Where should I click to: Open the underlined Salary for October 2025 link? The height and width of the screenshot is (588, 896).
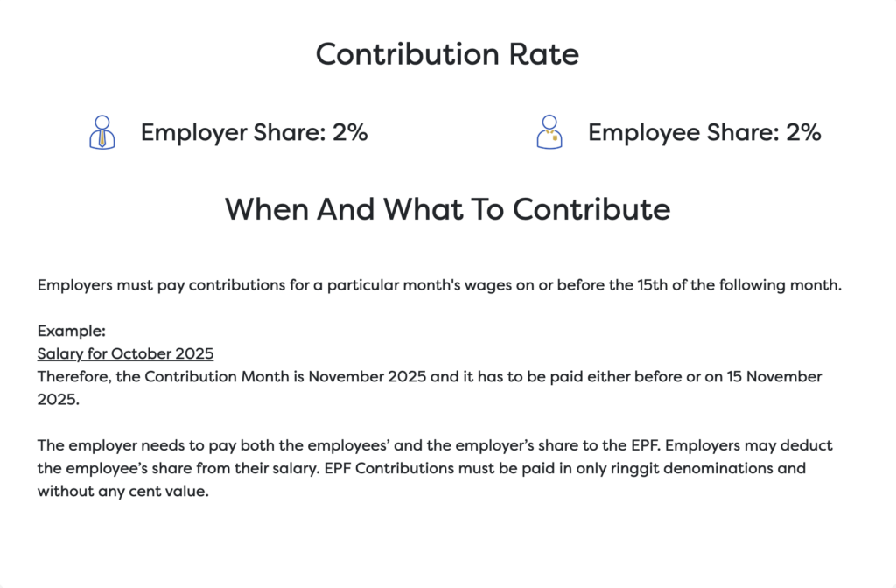click(x=125, y=353)
